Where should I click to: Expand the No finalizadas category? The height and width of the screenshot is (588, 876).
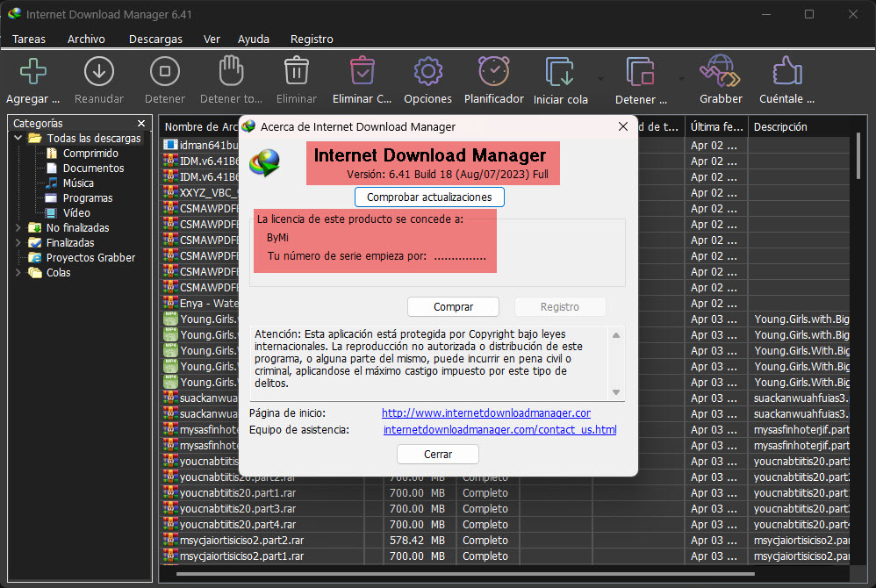point(18,228)
